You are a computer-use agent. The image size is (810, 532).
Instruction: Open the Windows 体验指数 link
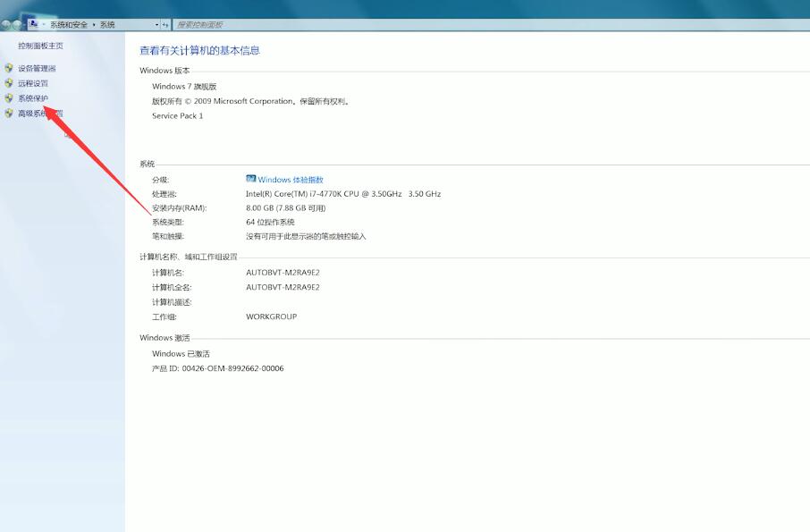pyautogui.click(x=291, y=180)
